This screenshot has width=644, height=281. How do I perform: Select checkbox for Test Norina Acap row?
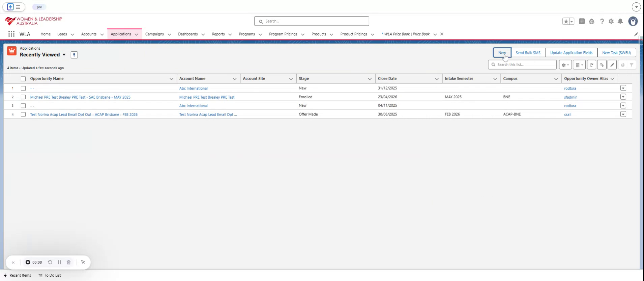pos(23,114)
